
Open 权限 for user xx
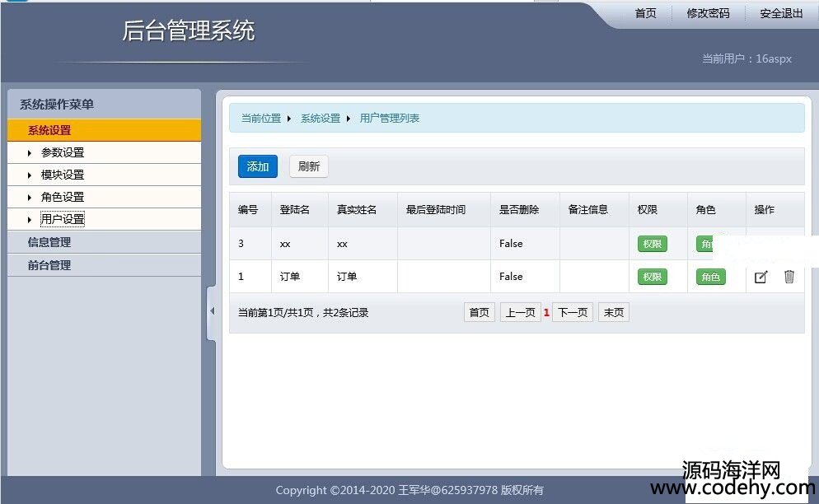(653, 244)
